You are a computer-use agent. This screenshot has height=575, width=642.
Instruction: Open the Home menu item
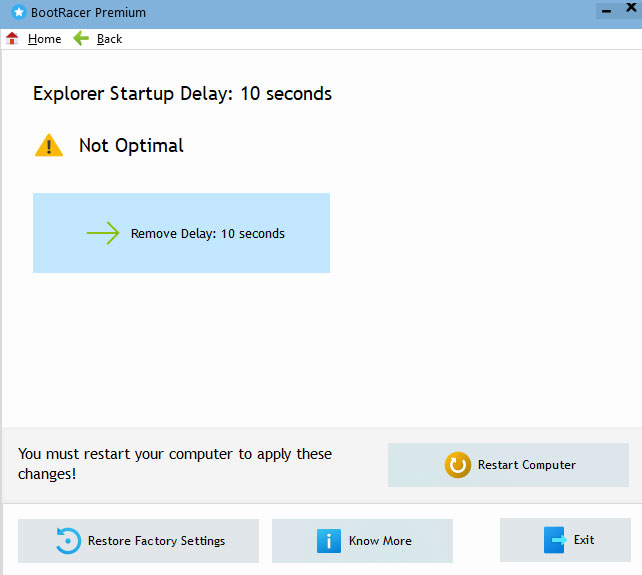(44, 39)
